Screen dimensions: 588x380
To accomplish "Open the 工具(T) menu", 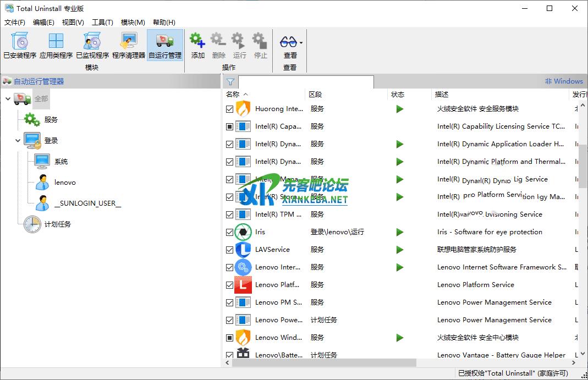I will pos(102,23).
